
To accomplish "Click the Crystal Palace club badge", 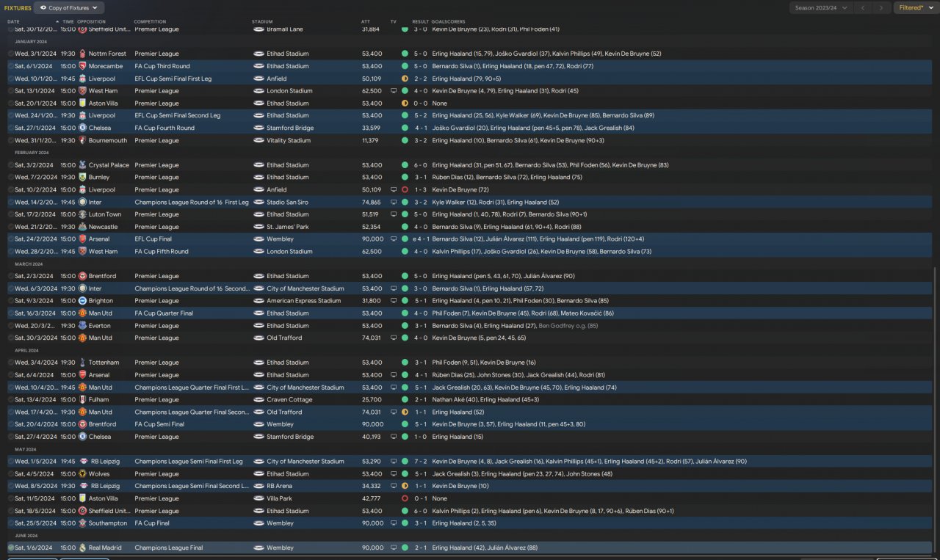I will (82, 165).
